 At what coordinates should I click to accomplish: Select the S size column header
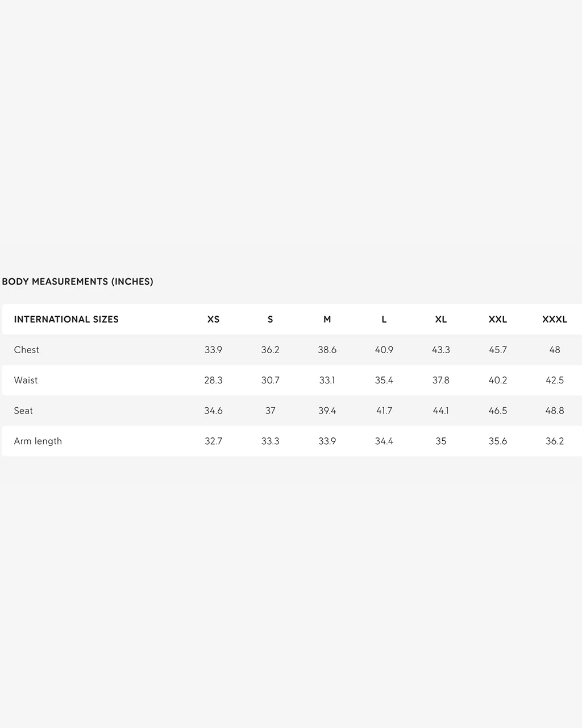[271, 319]
